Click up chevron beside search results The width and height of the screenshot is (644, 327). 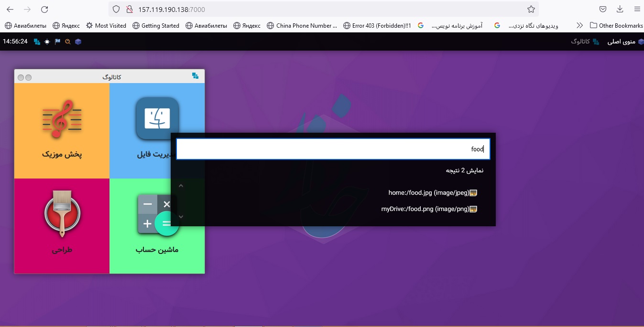[181, 186]
